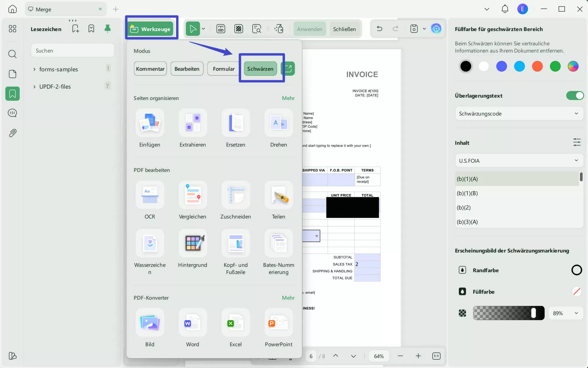Expand the UPDF-2-files bookmark

pyautogui.click(x=34, y=87)
